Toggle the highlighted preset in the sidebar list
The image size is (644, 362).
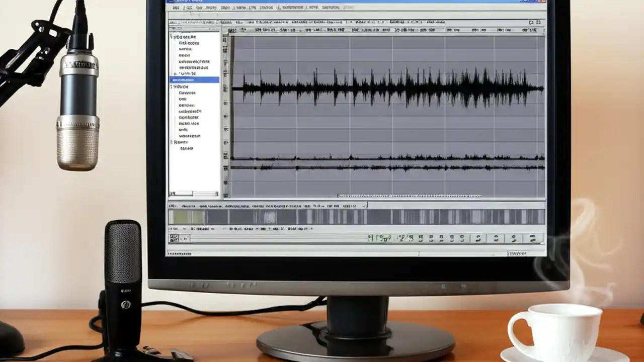(x=194, y=80)
